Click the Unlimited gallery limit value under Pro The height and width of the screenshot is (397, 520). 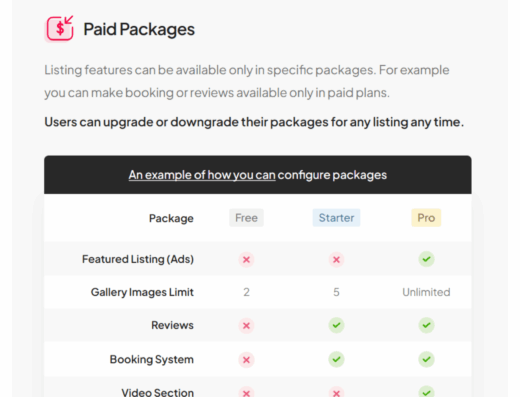click(x=426, y=292)
